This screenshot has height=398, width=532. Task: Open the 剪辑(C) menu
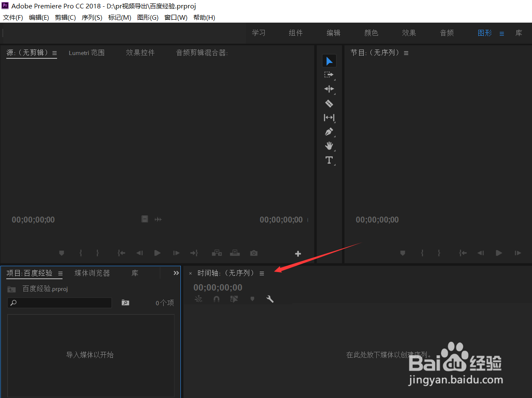tap(65, 18)
